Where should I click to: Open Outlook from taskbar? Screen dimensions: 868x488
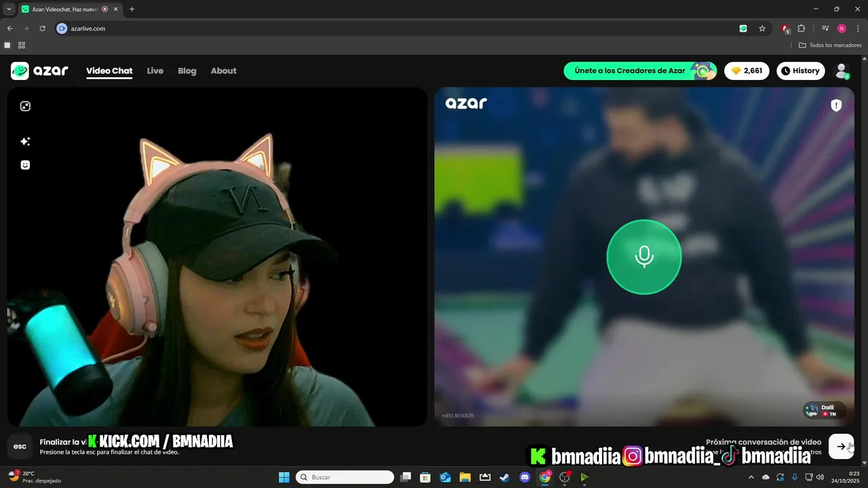[x=446, y=477]
